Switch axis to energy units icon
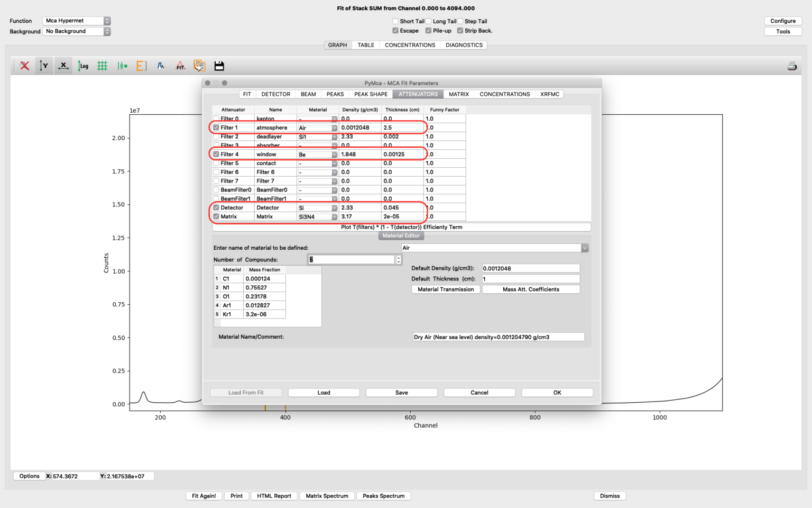Image resolution: width=812 pixels, height=508 pixels. (x=141, y=66)
